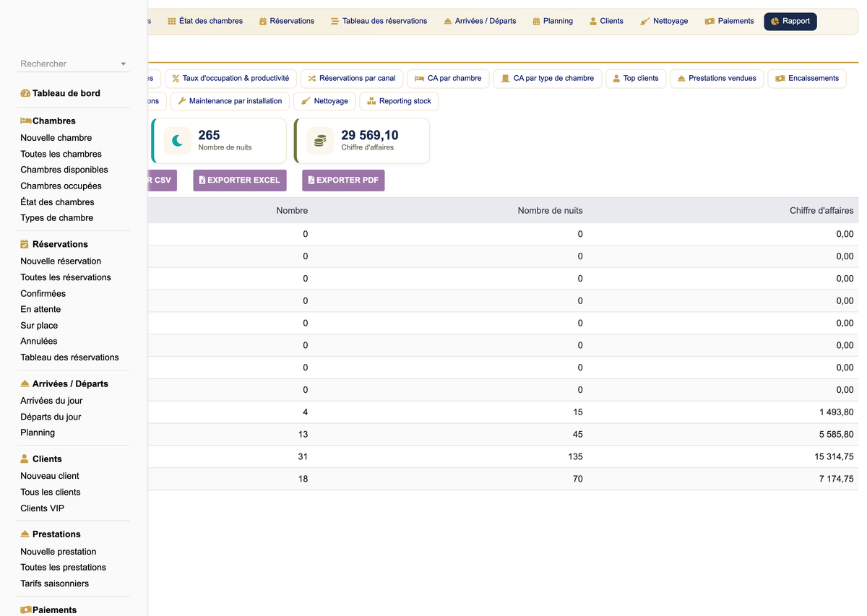Image resolution: width=867 pixels, height=616 pixels.
Task: Click calendar-check icon of Réservations top tab
Action: tap(263, 21)
